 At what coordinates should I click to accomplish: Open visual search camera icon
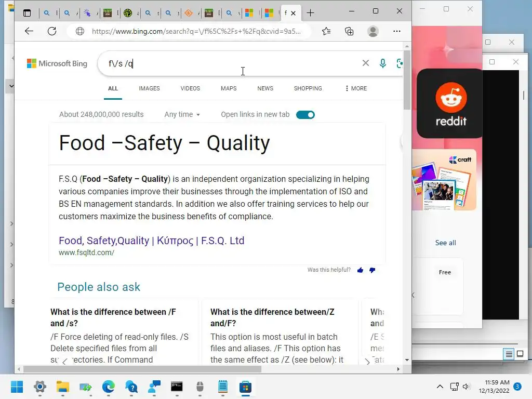coord(400,63)
